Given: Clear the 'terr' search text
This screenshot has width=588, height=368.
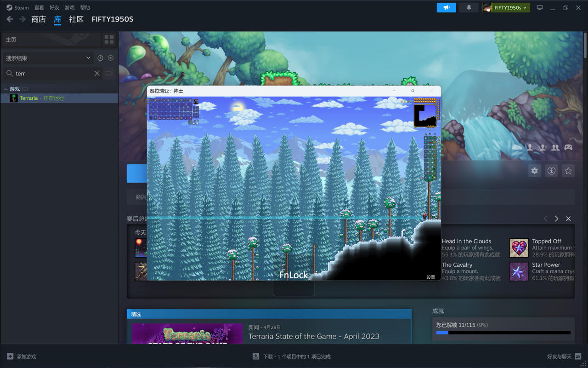Looking at the screenshot, I should click(x=97, y=74).
